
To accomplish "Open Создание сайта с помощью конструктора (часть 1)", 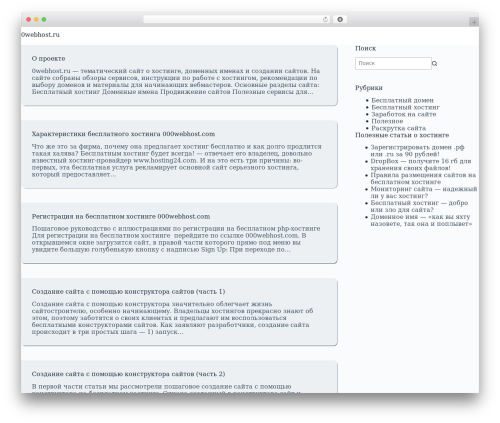I will pyautogui.click(x=128, y=291).
